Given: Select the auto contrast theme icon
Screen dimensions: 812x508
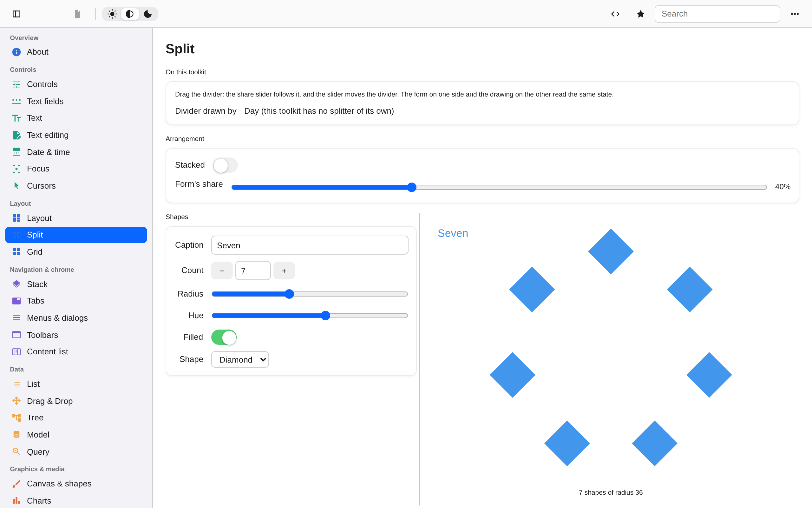Looking at the screenshot, I should pyautogui.click(x=130, y=14).
